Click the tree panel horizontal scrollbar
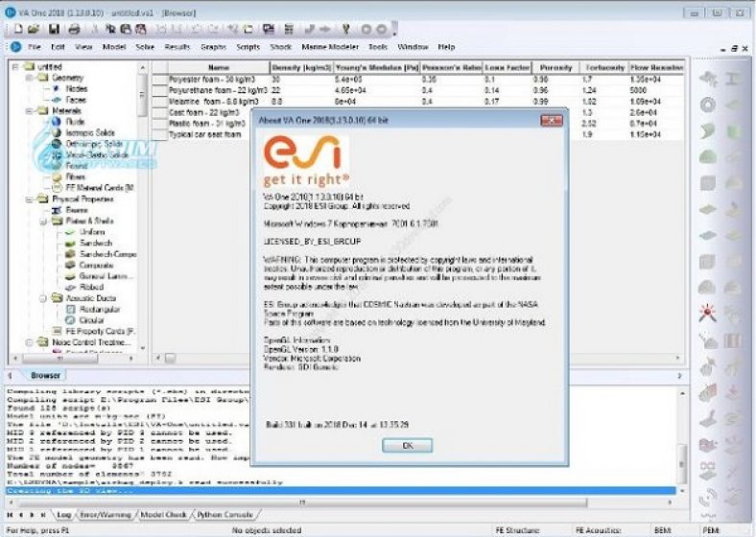 (59, 359)
